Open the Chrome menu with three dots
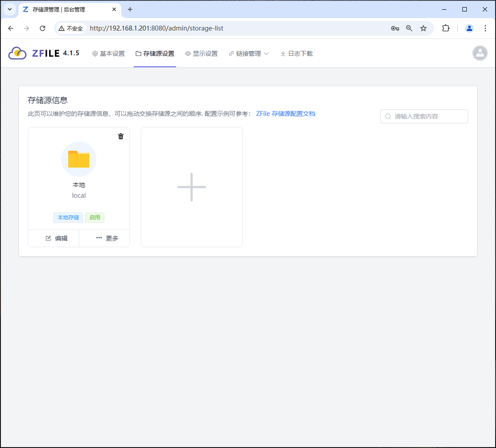The width and height of the screenshot is (496, 448). coord(485,28)
